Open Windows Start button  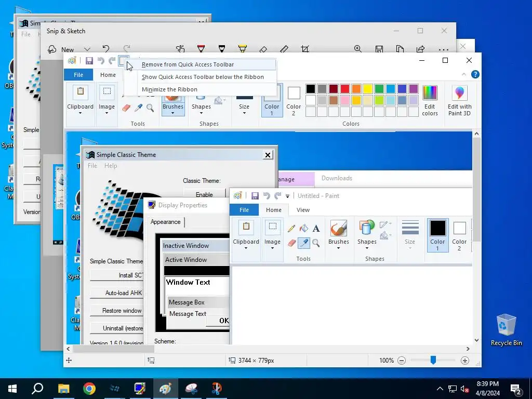tap(12, 389)
